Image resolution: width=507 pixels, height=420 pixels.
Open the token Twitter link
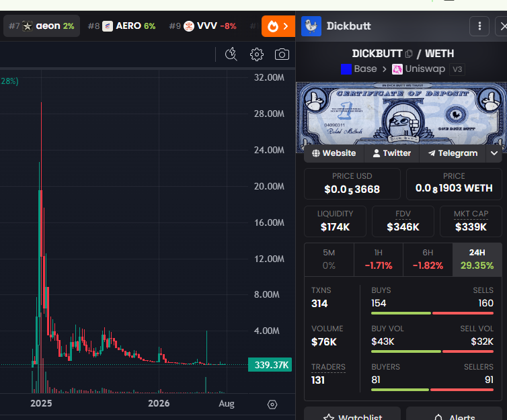391,153
